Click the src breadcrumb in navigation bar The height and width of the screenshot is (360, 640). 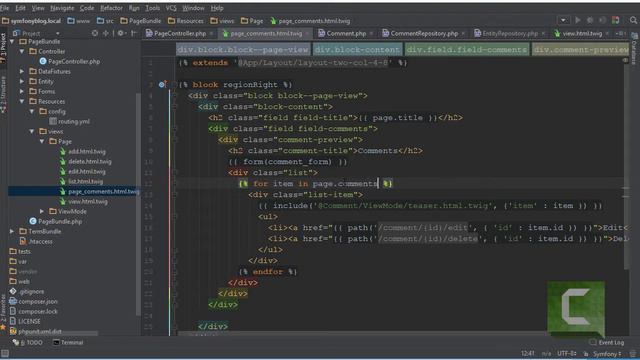(x=105, y=20)
